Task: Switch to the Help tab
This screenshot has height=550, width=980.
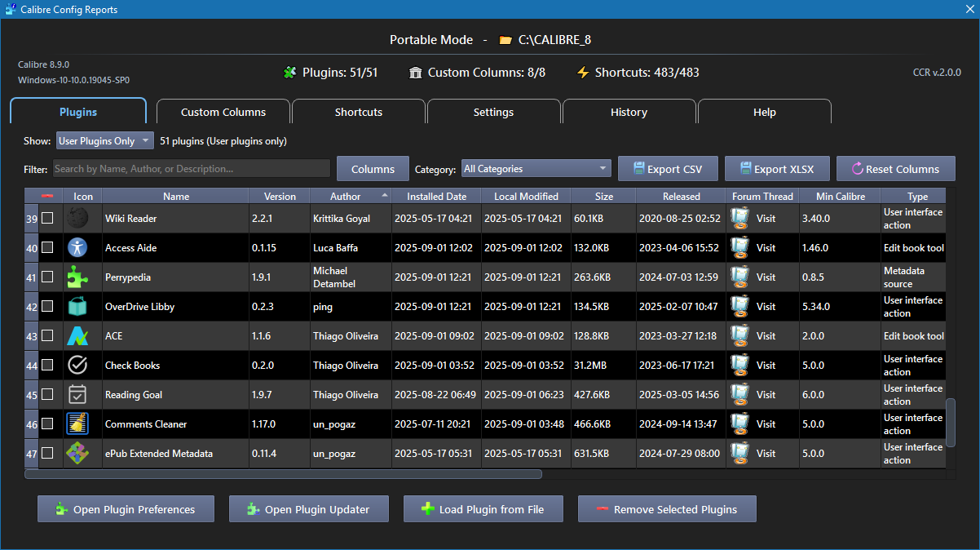Action: (764, 112)
